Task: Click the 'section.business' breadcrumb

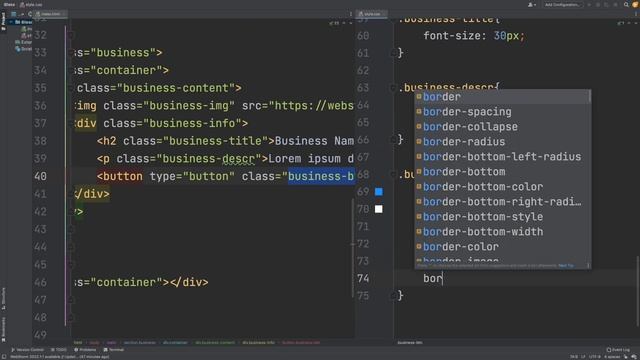Action: coord(140,343)
